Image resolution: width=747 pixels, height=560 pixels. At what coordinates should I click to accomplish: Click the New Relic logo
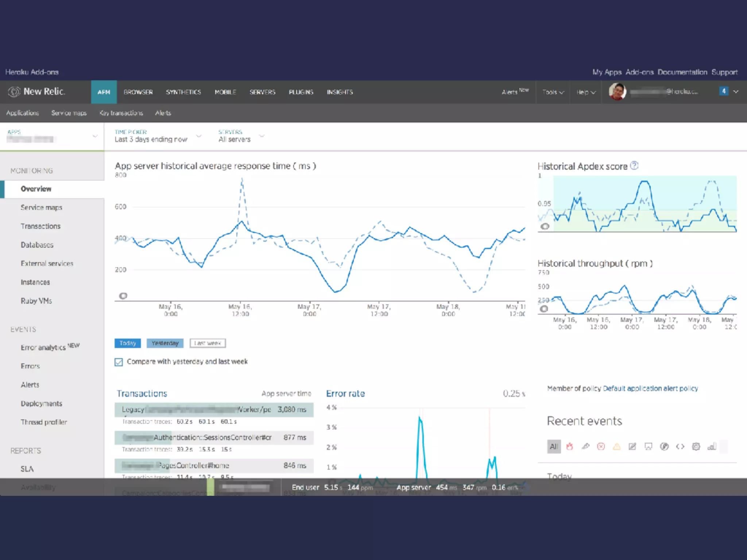(x=36, y=92)
